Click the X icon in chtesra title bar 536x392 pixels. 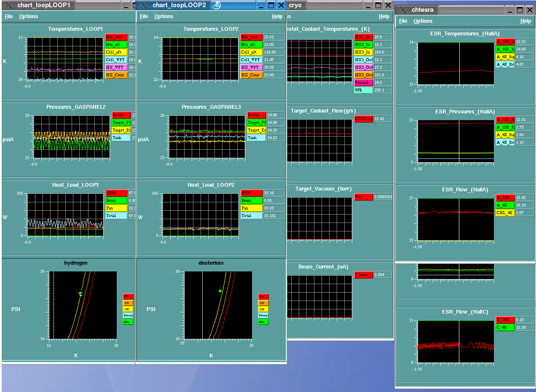coord(403,10)
